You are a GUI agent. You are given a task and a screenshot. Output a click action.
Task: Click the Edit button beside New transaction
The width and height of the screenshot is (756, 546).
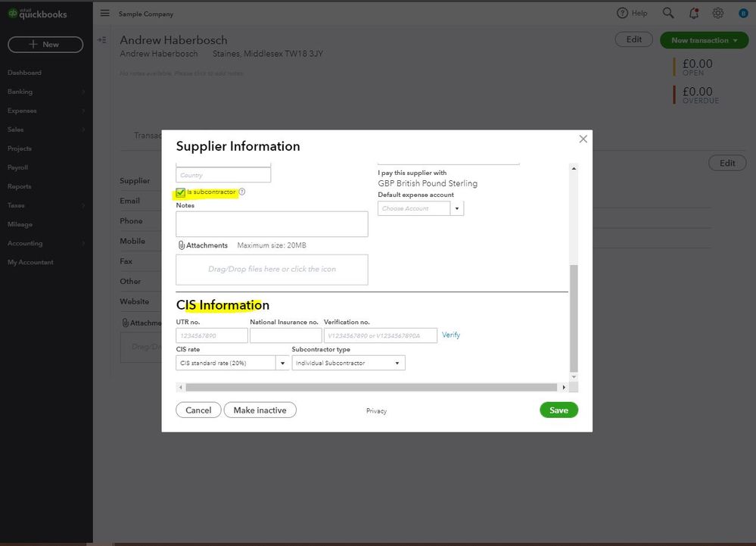pyautogui.click(x=633, y=39)
